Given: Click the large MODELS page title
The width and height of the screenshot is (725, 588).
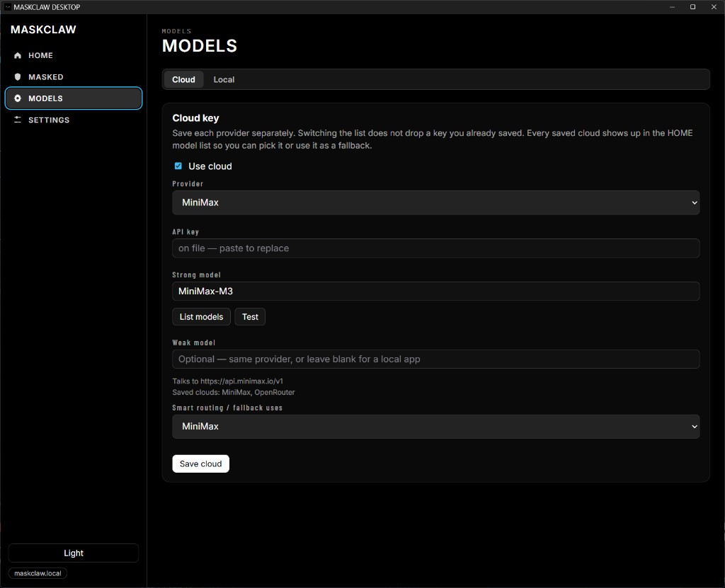Looking at the screenshot, I should click(x=199, y=46).
